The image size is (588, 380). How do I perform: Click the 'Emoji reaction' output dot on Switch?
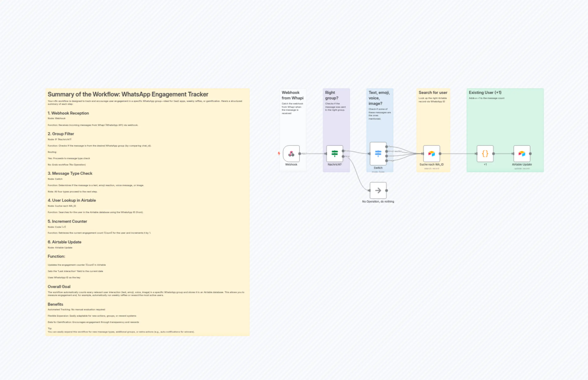386,152
